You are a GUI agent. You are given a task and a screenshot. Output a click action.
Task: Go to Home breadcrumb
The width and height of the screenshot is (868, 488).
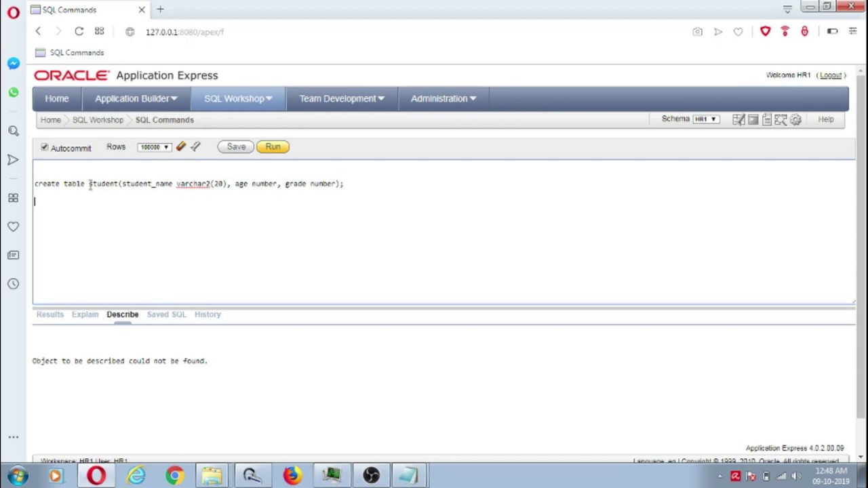[x=50, y=120]
